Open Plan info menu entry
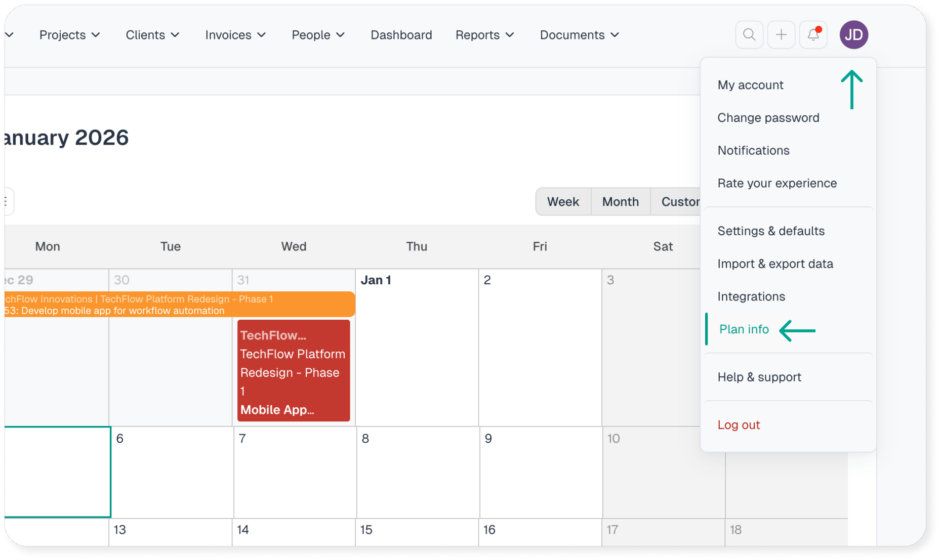Screen dimensions: 940x560 point(744,329)
